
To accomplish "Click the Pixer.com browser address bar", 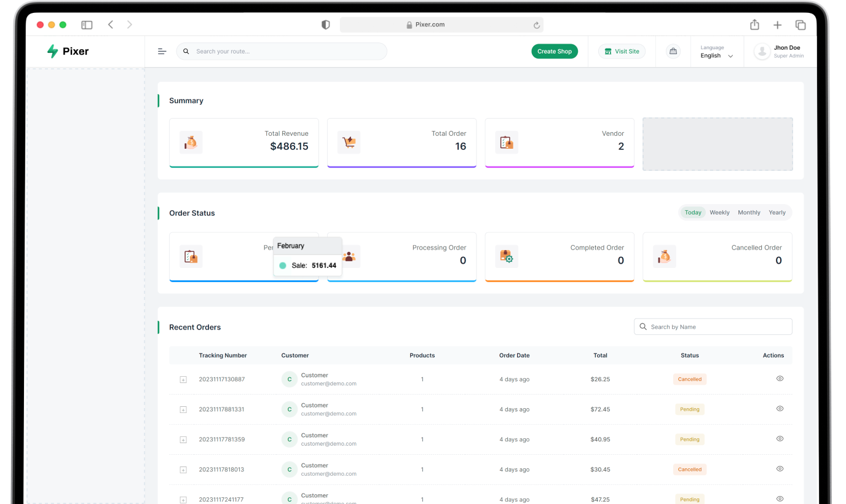I will 441,25.
